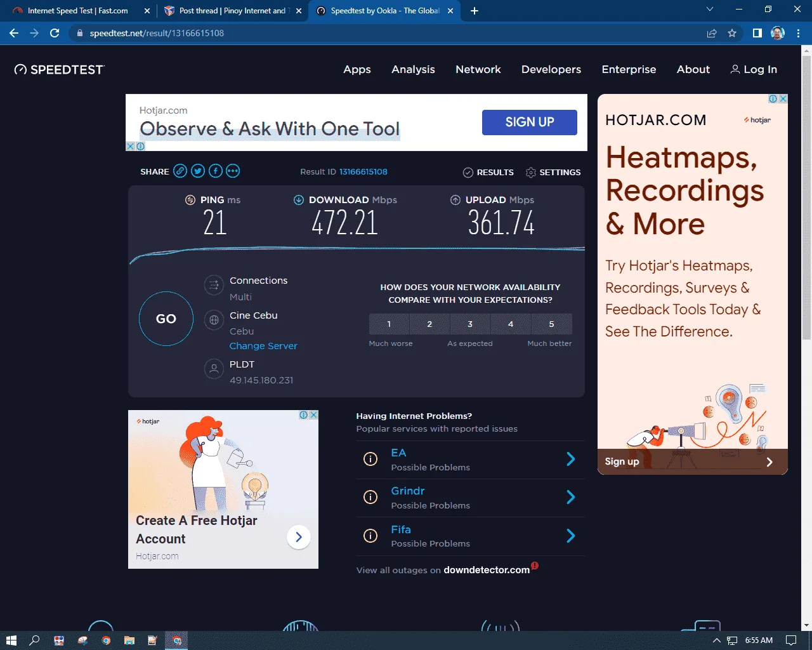Open the Chrome three-dot menu
This screenshot has height=650, width=812.
pos(798,33)
